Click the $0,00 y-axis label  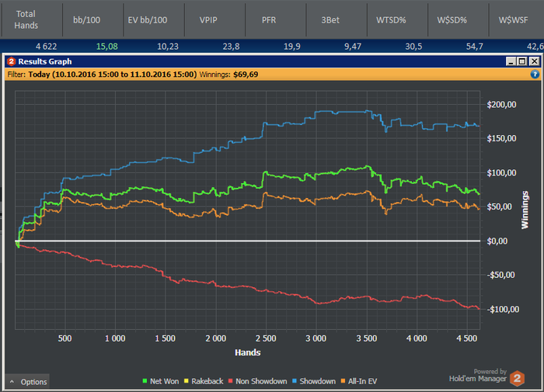pyautogui.click(x=497, y=241)
